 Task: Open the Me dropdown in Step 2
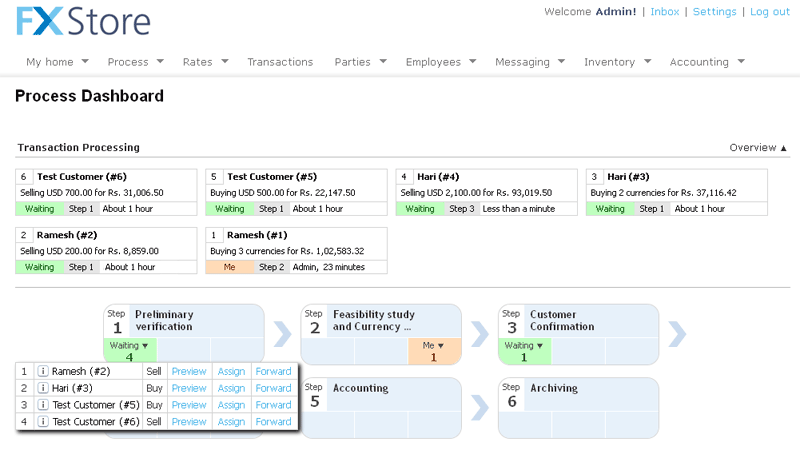(434, 345)
